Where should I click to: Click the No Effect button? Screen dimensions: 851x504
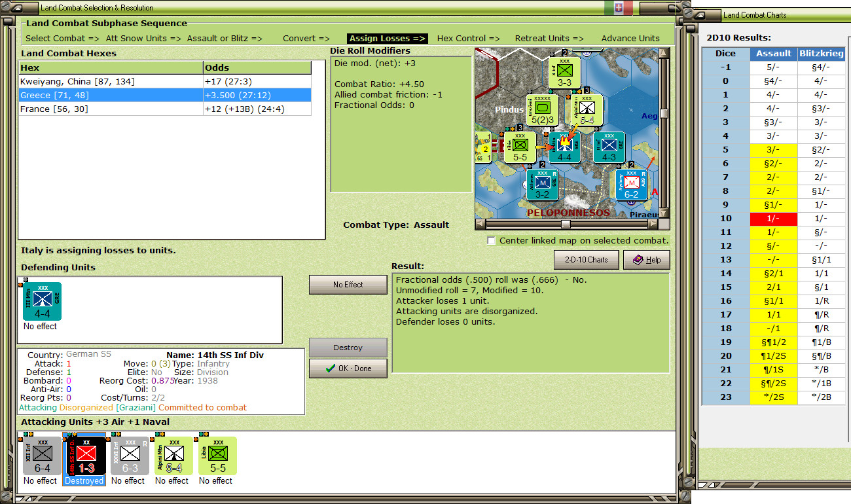pyautogui.click(x=348, y=285)
